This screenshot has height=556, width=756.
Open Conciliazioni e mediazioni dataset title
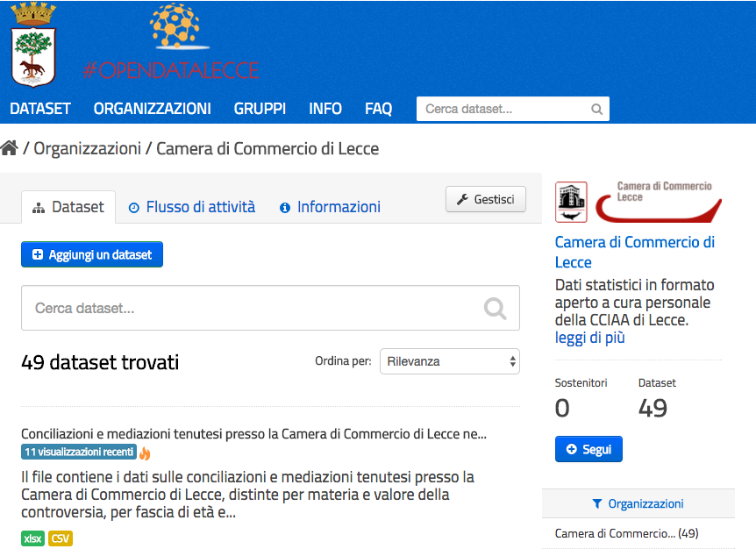tap(253, 434)
